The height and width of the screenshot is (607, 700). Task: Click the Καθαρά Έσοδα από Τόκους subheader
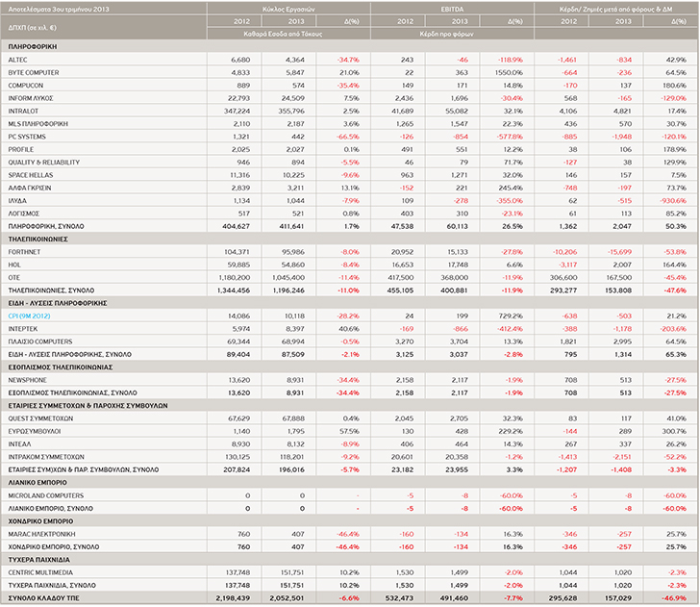point(283,34)
